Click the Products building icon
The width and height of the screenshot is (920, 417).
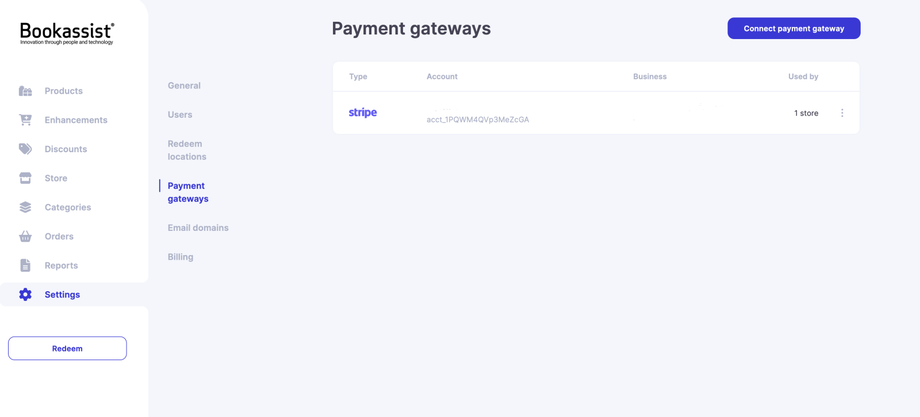pos(25,91)
